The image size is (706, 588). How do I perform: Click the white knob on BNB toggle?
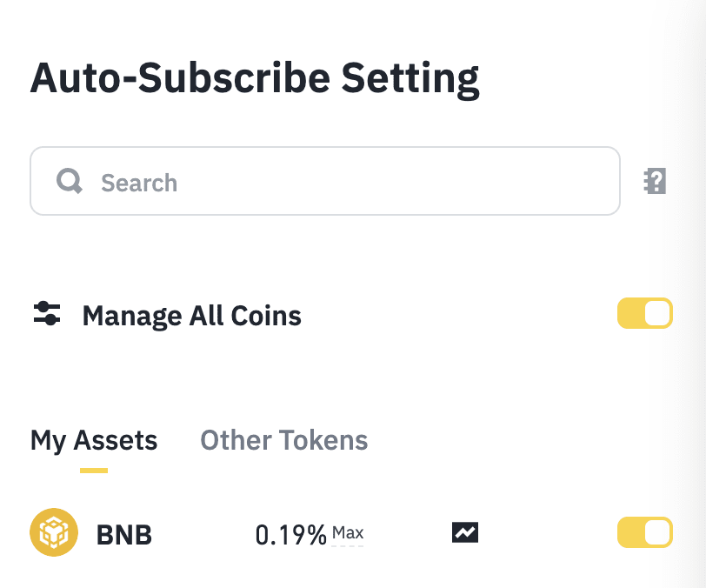coord(658,532)
